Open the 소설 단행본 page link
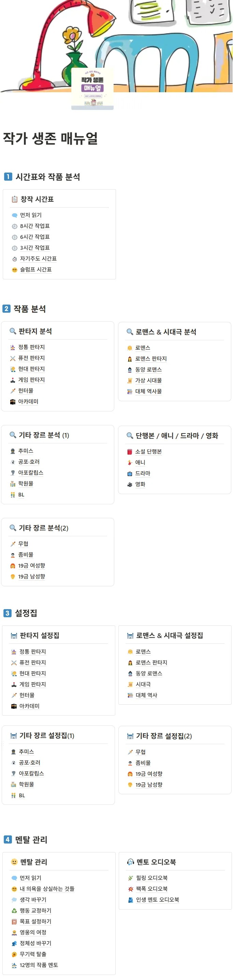234x980 pixels. point(148,452)
